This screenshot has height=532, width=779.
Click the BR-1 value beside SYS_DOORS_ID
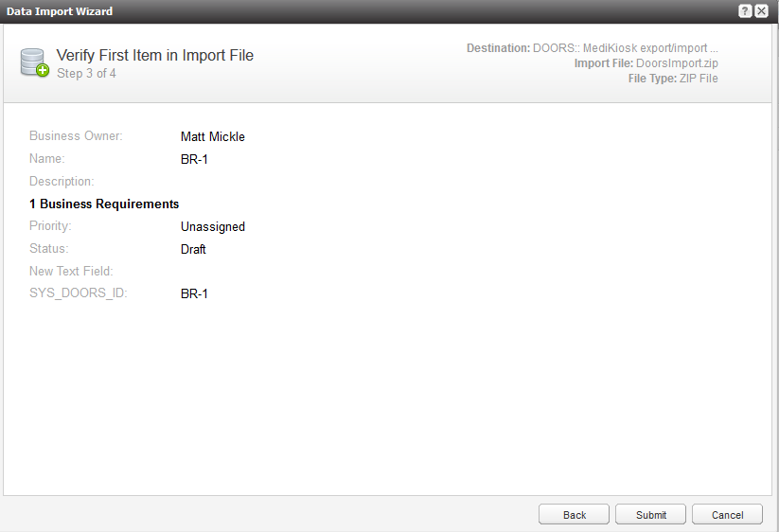click(194, 293)
